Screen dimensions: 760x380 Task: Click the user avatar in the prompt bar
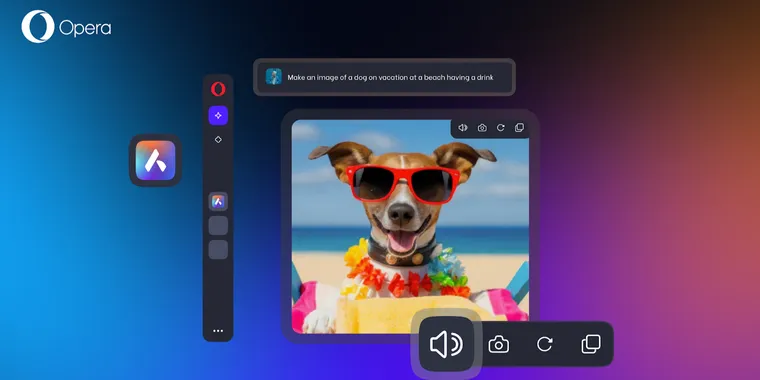273,77
